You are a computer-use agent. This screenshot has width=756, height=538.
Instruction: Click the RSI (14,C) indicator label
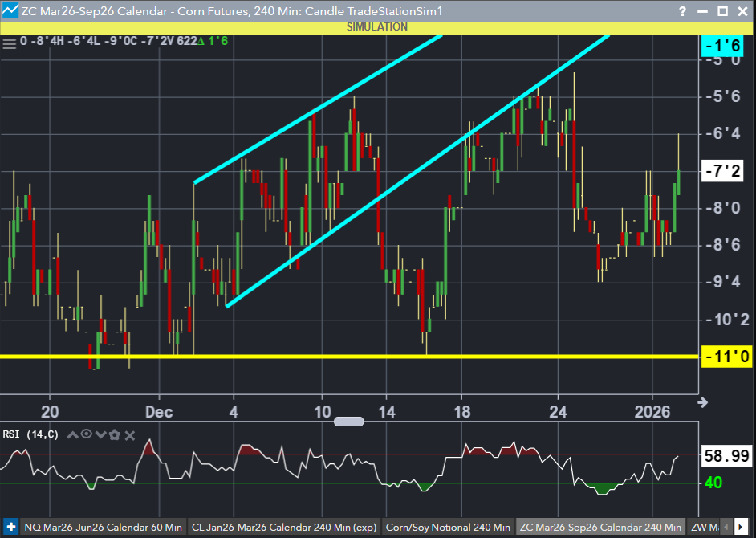pyautogui.click(x=31, y=435)
